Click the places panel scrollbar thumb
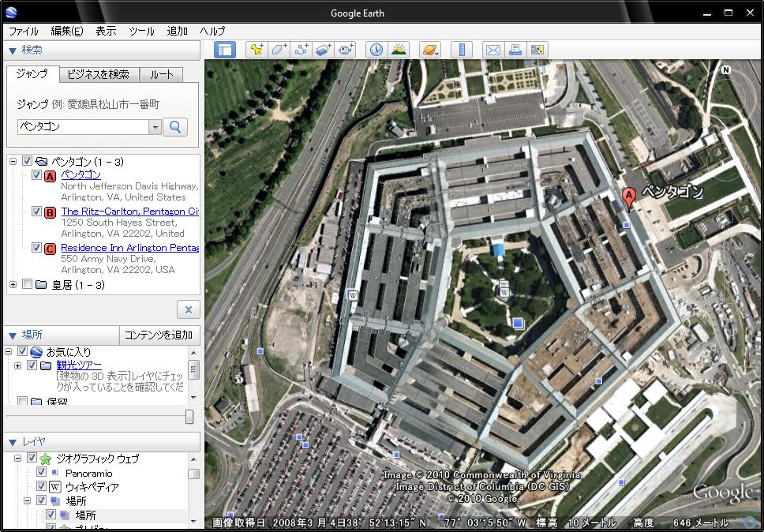The image size is (764, 532). pos(193,369)
